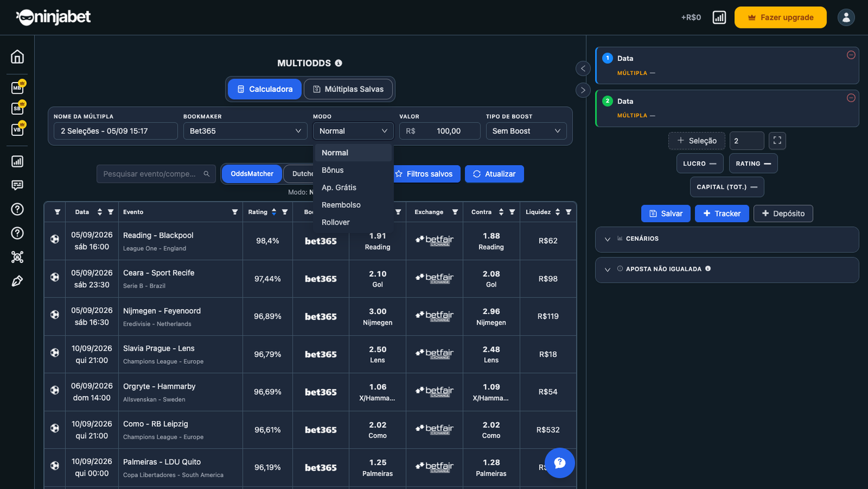Expand the Cenários section
Image resolution: width=868 pixels, height=489 pixels.
[x=727, y=239]
